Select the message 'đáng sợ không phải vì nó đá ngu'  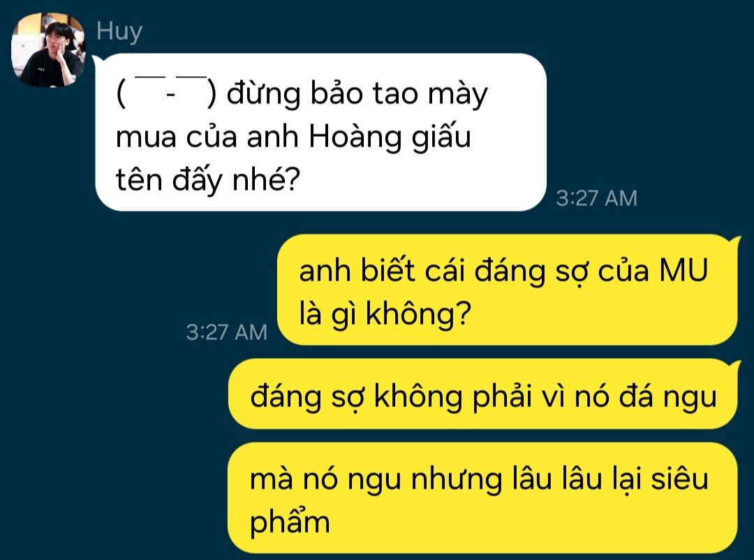pos(483,394)
